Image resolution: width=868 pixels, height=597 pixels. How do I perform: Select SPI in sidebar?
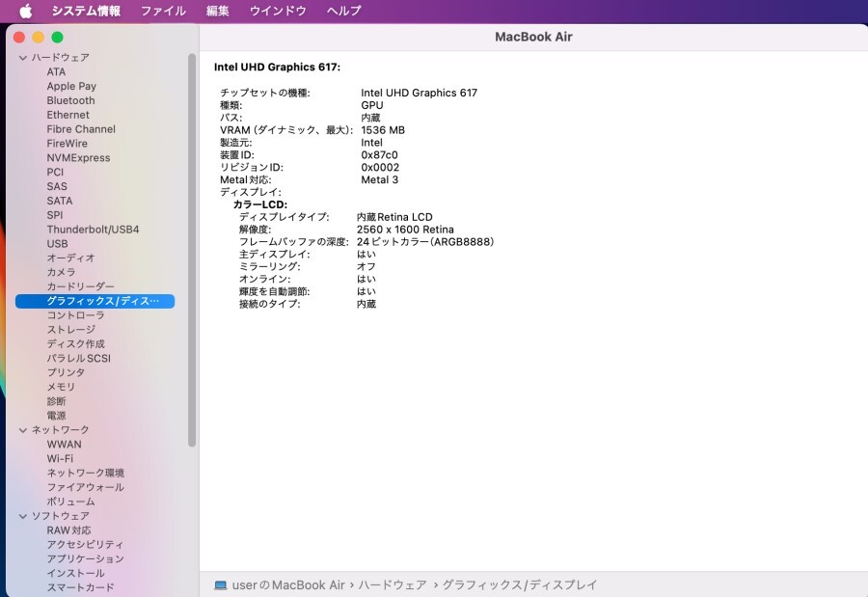(x=55, y=215)
